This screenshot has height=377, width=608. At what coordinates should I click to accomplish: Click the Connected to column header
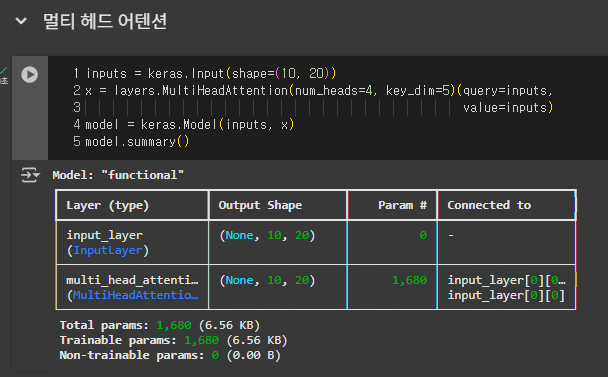(x=489, y=205)
